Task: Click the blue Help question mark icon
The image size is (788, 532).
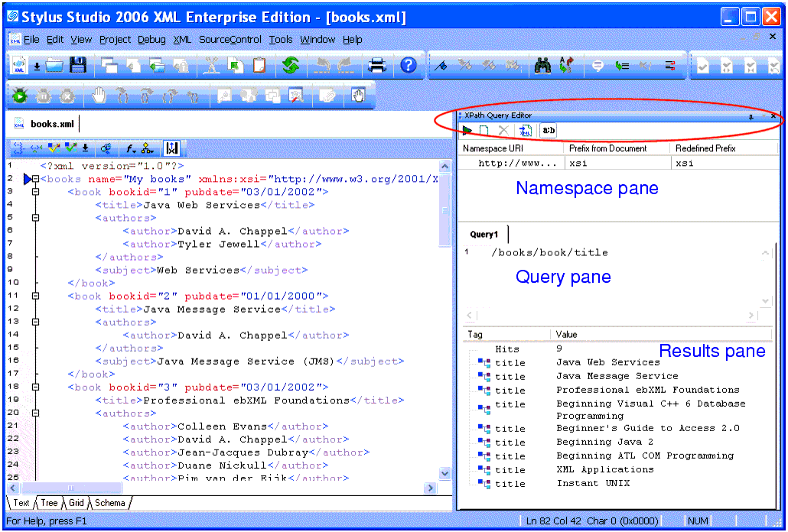Action: pyautogui.click(x=409, y=66)
